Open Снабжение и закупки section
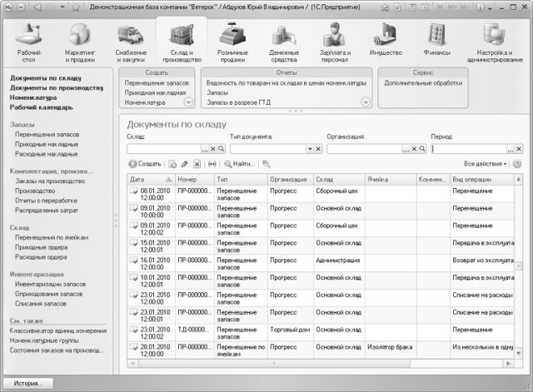The image size is (533, 392). click(131, 42)
